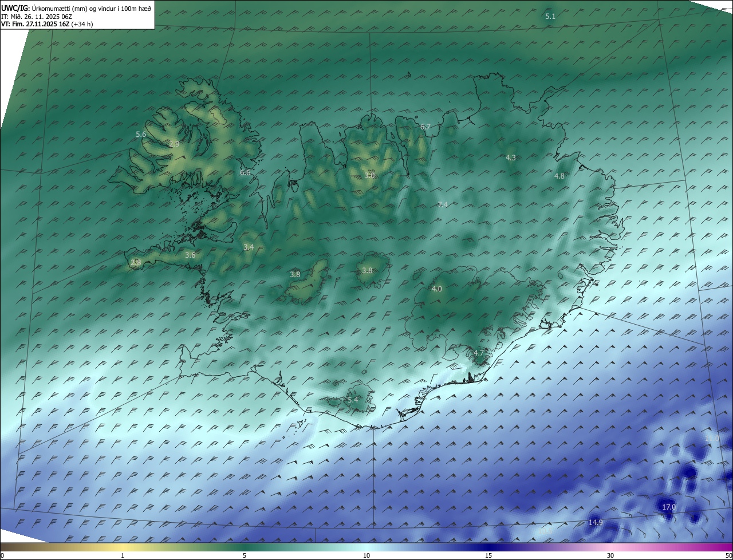
Task: Click the 5.4 value label
Action: tap(353, 400)
